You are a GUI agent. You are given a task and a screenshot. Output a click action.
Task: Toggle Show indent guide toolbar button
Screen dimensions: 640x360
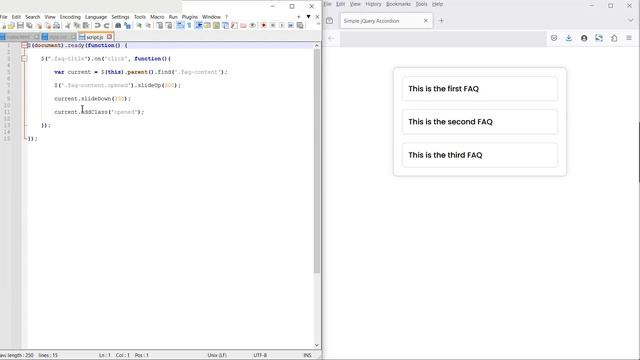coord(199,25)
